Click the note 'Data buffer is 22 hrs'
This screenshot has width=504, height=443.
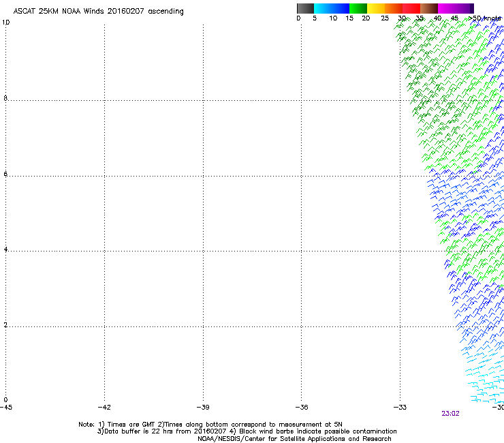[x=140, y=431]
